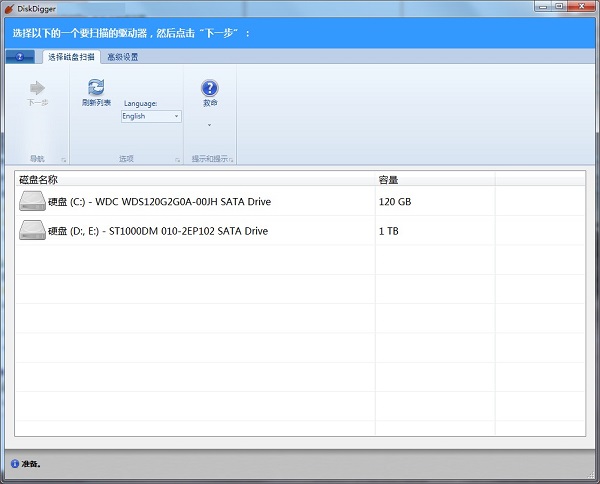Open the blue application menu button

point(20,57)
